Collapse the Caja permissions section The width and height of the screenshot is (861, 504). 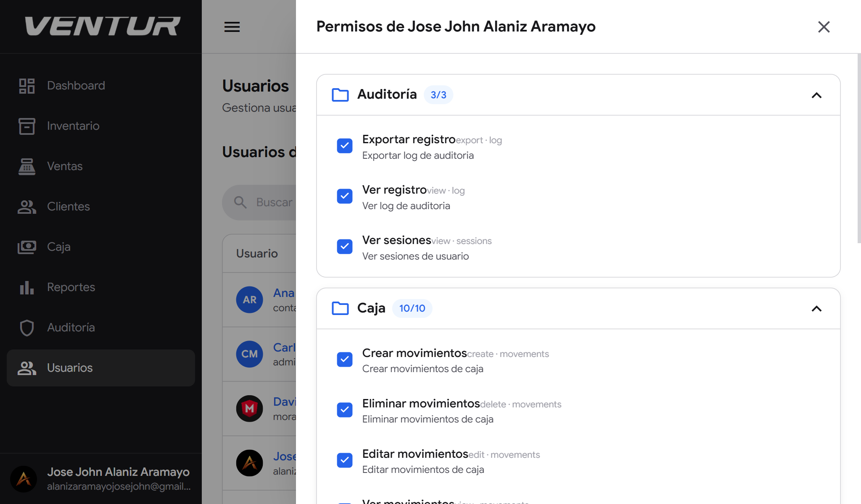(x=816, y=309)
